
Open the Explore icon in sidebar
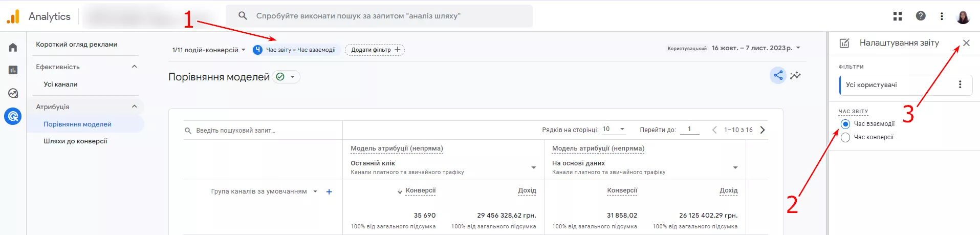(x=13, y=93)
